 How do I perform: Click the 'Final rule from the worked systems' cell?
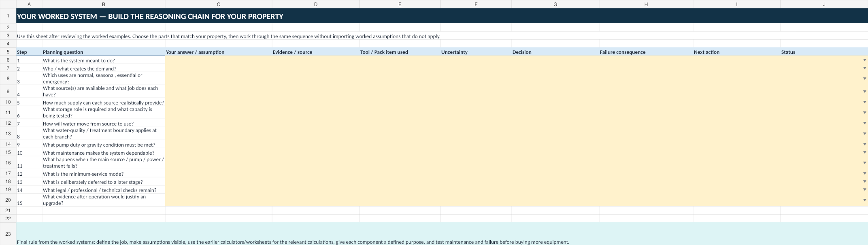(x=442, y=234)
